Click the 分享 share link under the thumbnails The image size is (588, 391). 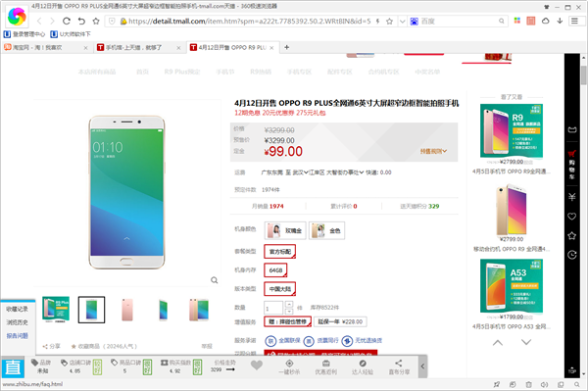pos(51,346)
